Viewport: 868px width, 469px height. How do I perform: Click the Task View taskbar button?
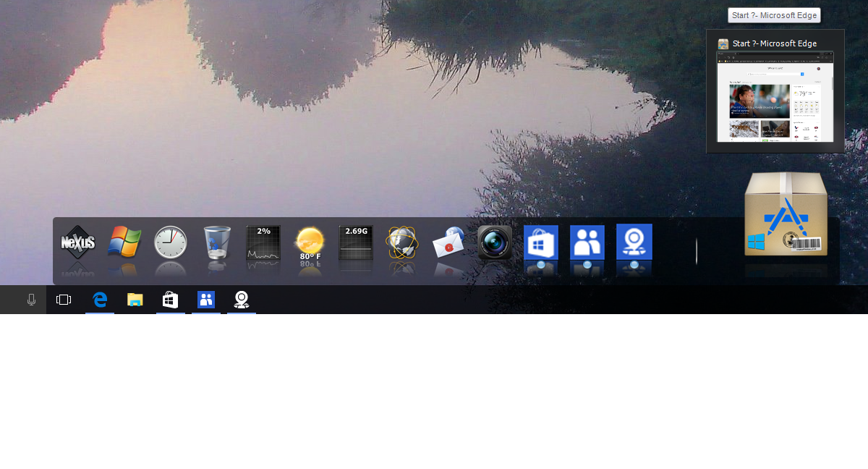(64, 300)
